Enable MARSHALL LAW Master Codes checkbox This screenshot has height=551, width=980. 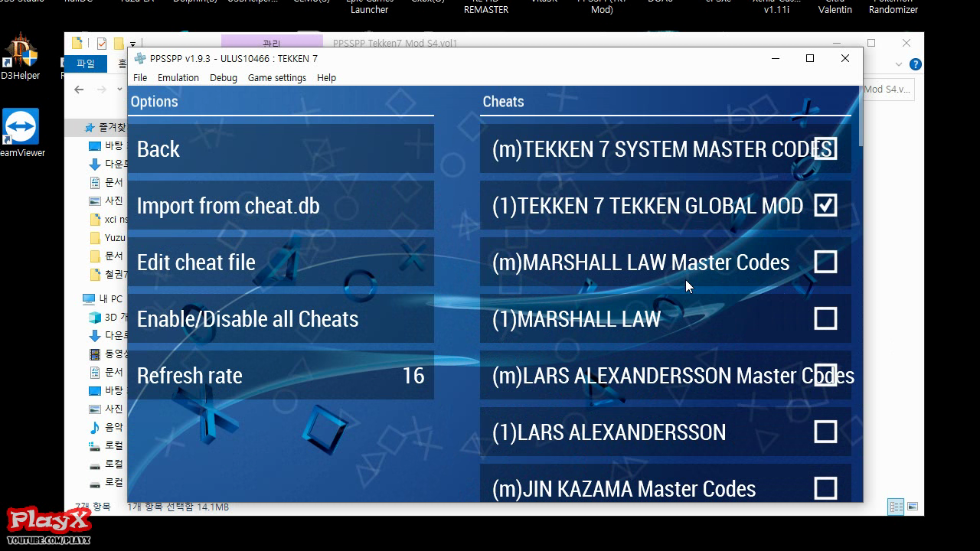(825, 262)
